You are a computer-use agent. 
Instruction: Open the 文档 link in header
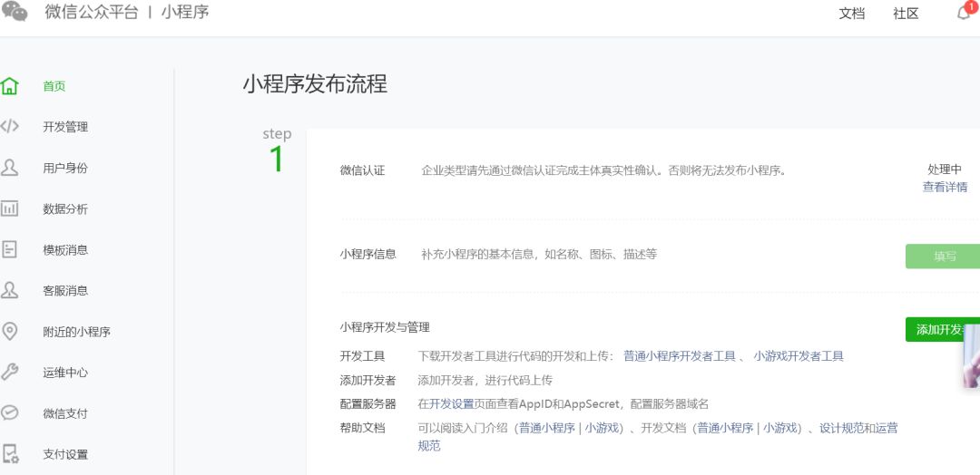tap(851, 14)
